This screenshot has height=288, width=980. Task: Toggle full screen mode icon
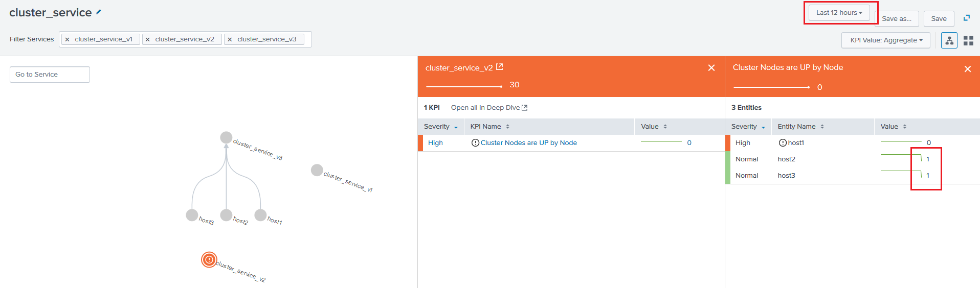pyautogui.click(x=967, y=18)
